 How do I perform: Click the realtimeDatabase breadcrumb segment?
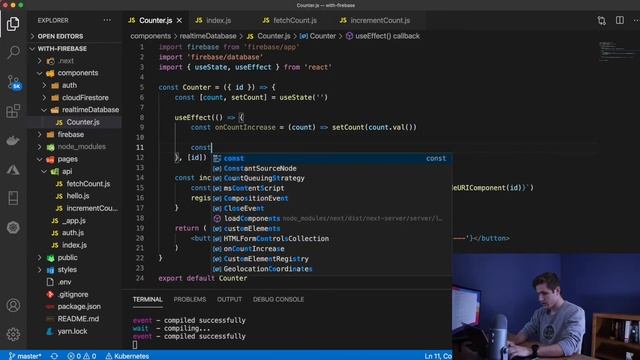(x=208, y=36)
